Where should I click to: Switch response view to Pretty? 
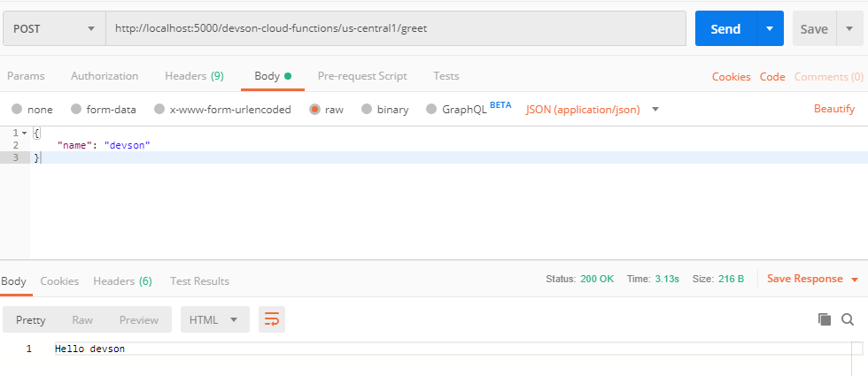coord(31,320)
